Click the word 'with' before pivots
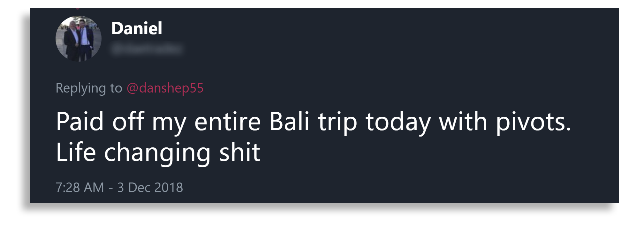 click(463, 121)
